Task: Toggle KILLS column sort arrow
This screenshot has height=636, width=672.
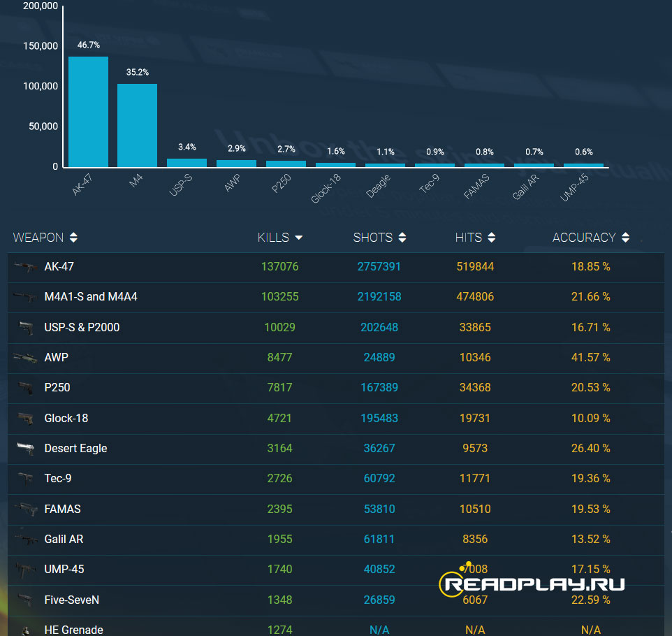Action: [299, 238]
